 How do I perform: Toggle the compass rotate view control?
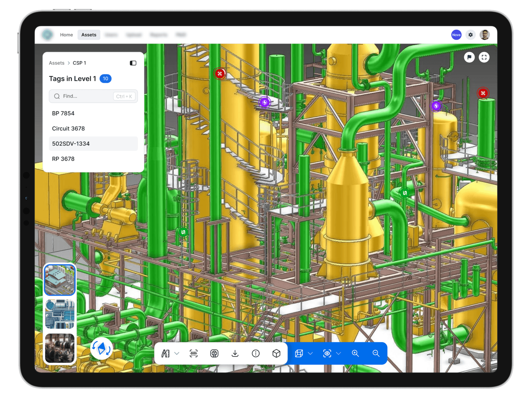tap(101, 348)
